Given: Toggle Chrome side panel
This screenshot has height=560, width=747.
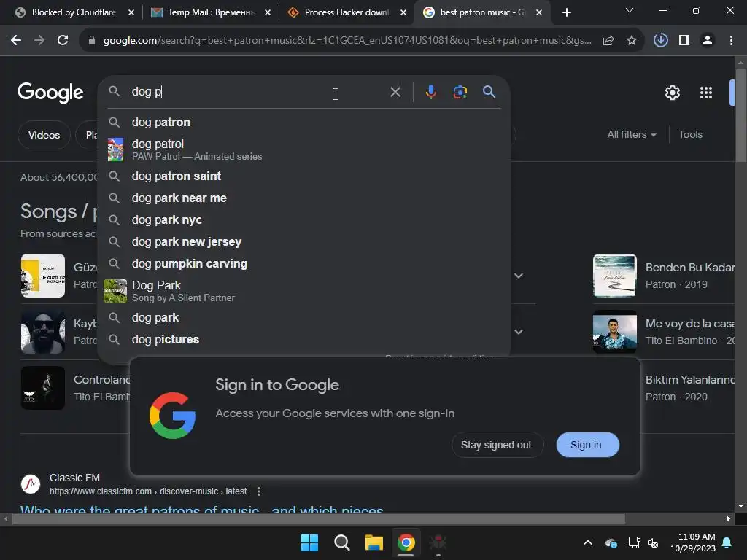Looking at the screenshot, I should pyautogui.click(x=684, y=41).
